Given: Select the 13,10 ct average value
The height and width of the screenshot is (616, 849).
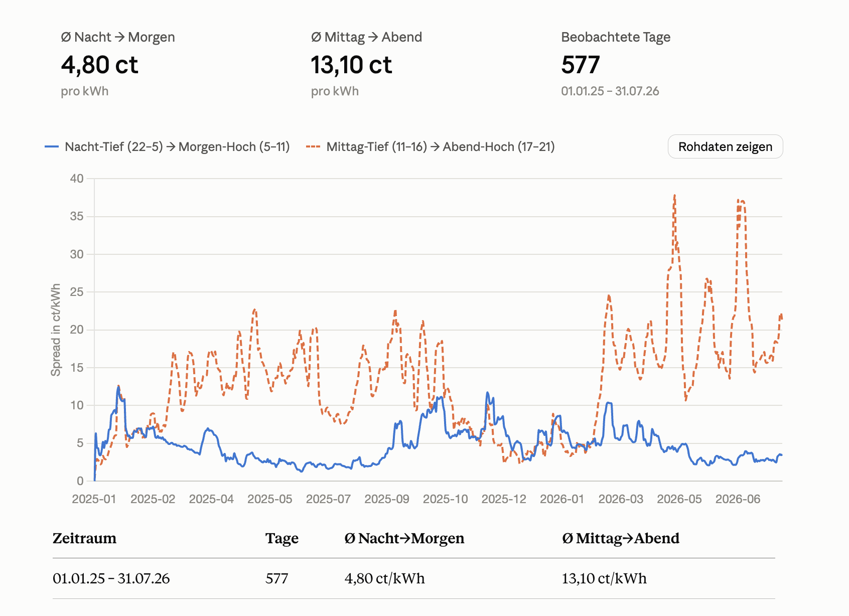Looking at the screenshot, I should click(x=351, y=65).
